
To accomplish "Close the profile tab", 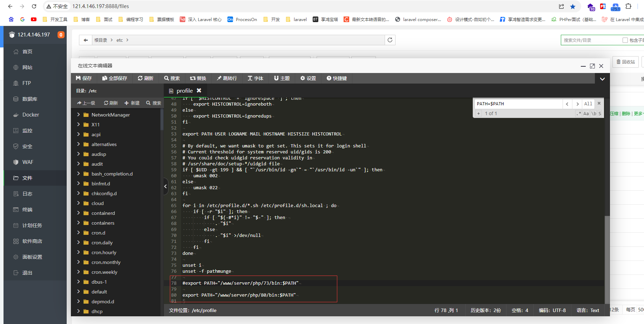I will point(199,91).
